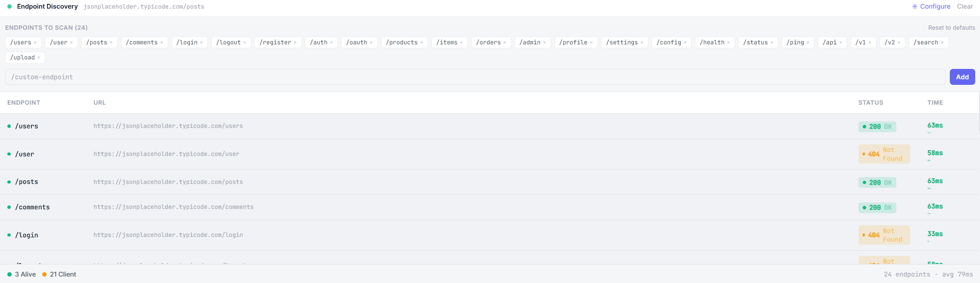Click the jsonplaceholder.typicode.com/posts header URL
Screen dimensions: 980x283
click(144, 6)
